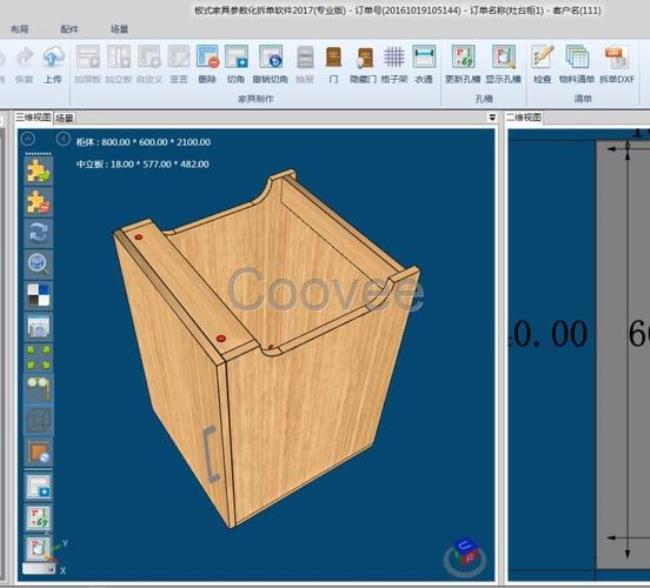
Task: Open the 布局 ribbon menu
Action: click(20, 29)
